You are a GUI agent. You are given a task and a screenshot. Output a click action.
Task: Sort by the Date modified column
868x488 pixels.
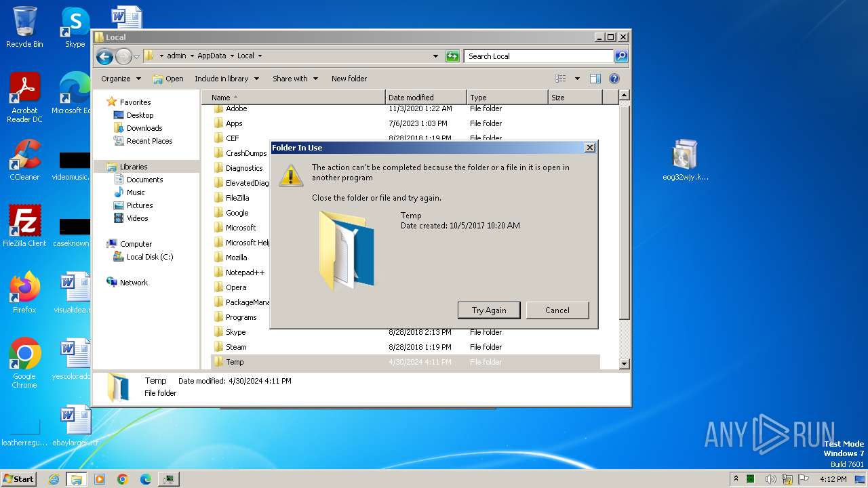(x=426, y=98)
